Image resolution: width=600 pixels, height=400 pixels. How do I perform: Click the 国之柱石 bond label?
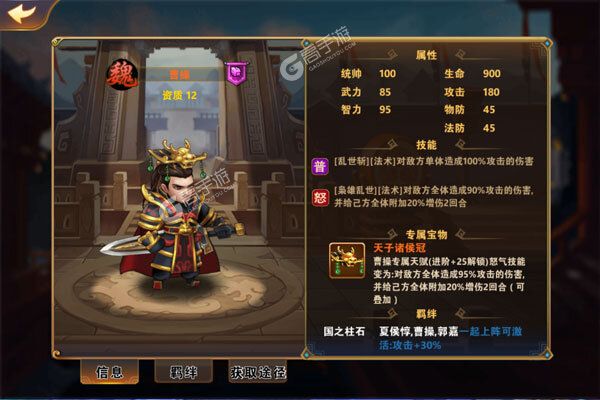point(344,331)
